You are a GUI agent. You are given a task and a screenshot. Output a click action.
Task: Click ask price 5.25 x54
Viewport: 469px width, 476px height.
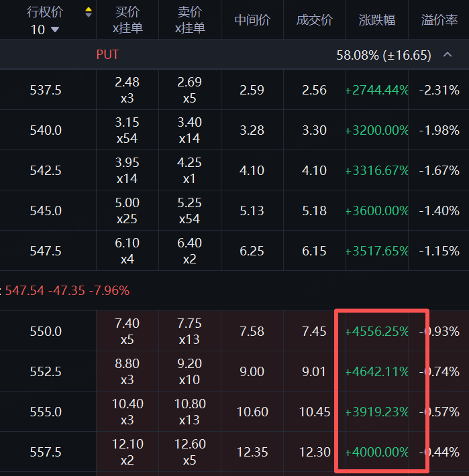[x=189, y=211]
